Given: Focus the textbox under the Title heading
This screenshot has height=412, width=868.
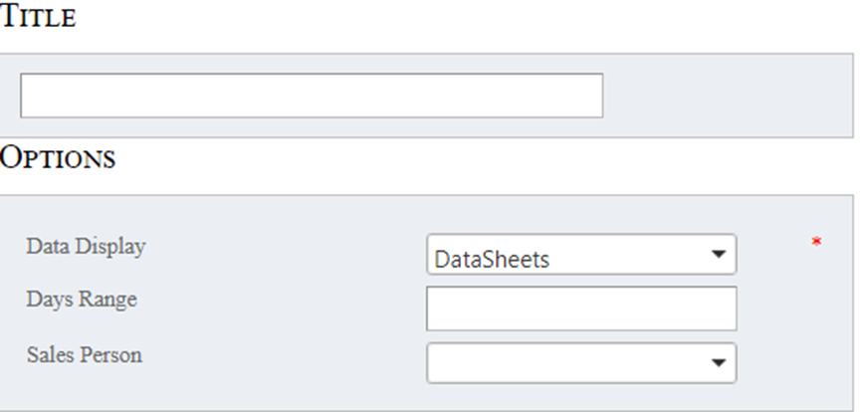Looking at the screenshot, I should [311, 96].
